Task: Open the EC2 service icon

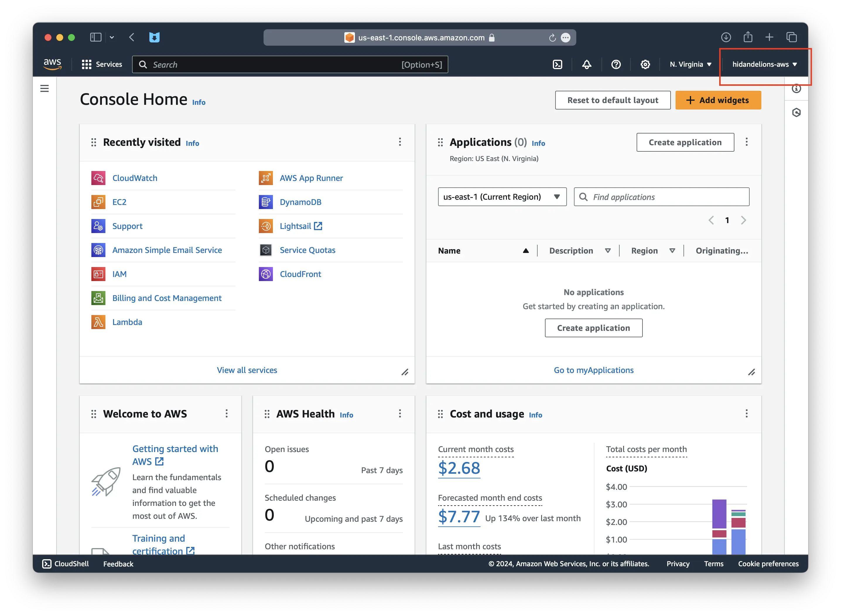Action: click(x=98, y=202)
